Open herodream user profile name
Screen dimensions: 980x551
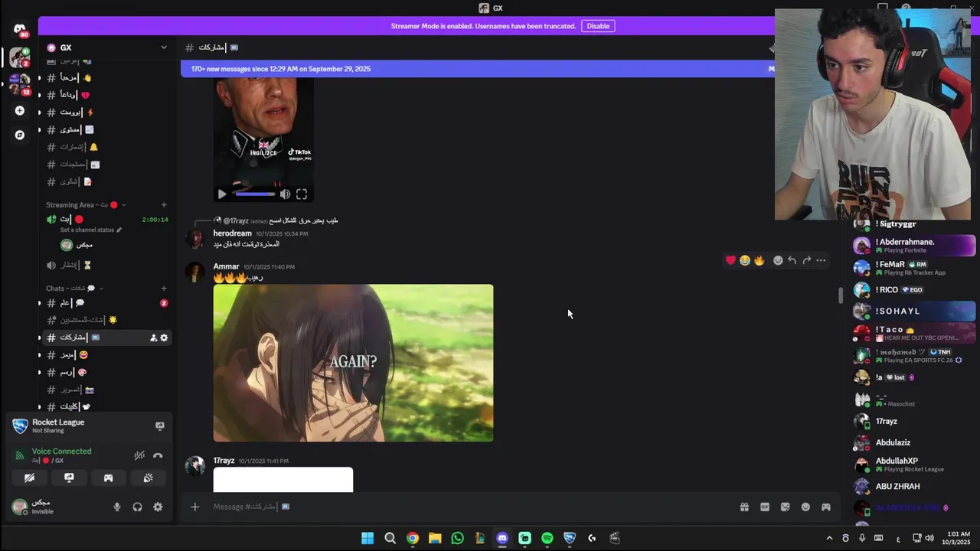click(232, 233)
